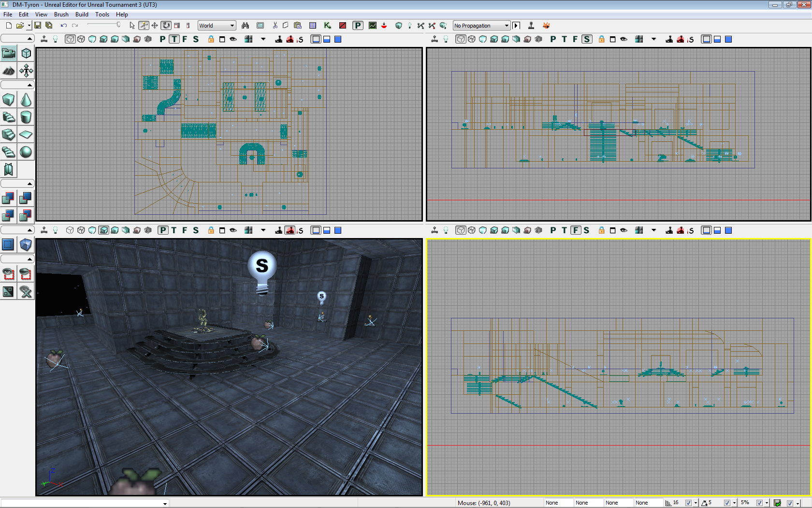The height and width of the screenshot is (508, 812).
Task: Click the binoculars search icon
Action: pyautogui.click(x=246, y=26)
